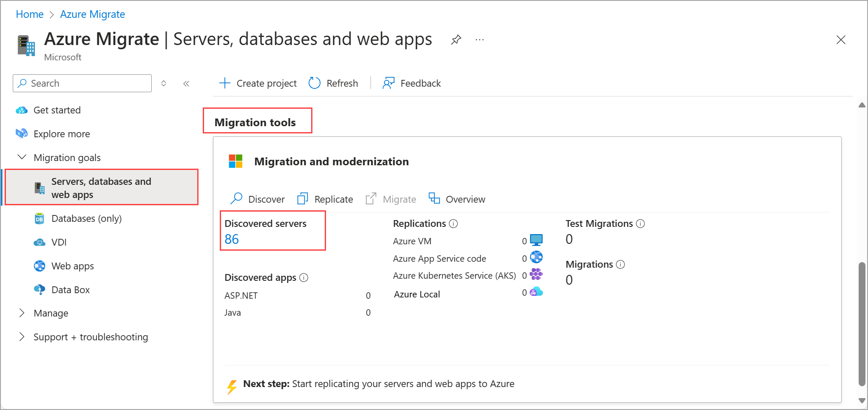Open the ellipsis more options menu
868x410 pixels.
(479, 40)
